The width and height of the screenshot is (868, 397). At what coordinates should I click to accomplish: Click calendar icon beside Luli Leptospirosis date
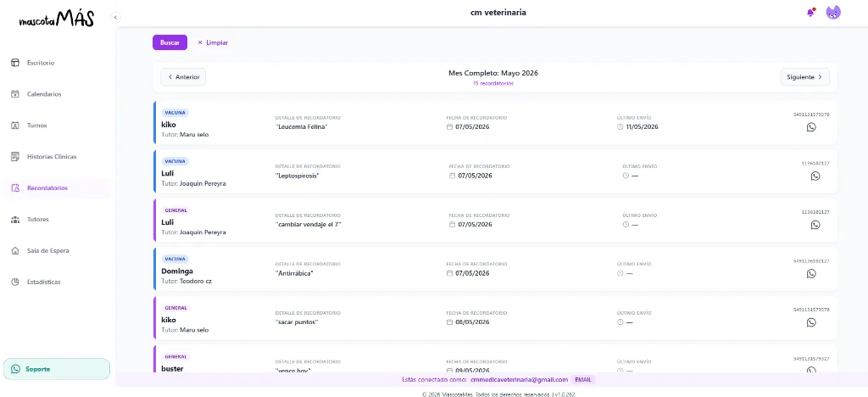coord(453,176)
